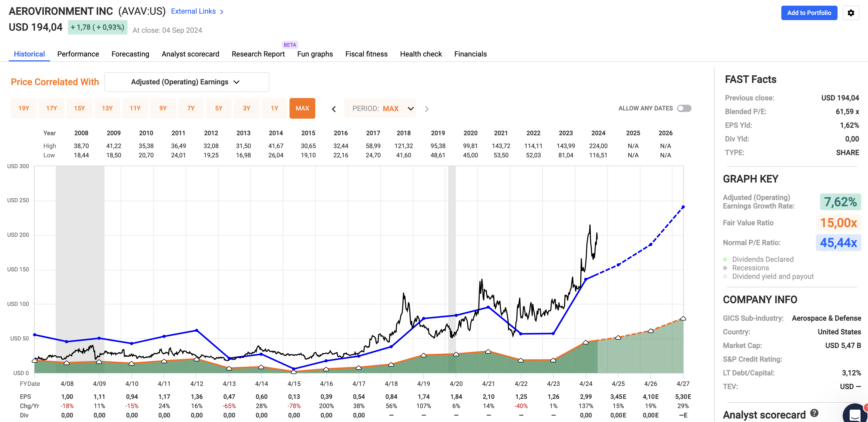Toggle the Recessions legend dot

point(726,268)
